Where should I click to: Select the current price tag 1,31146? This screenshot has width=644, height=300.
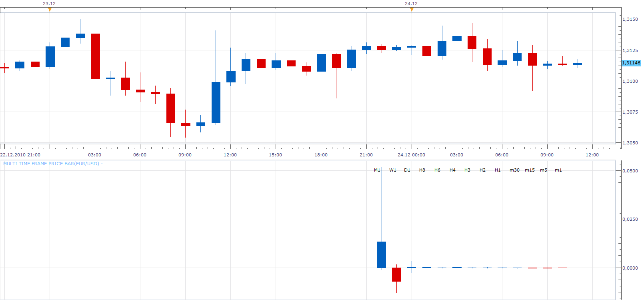(631, 63)
